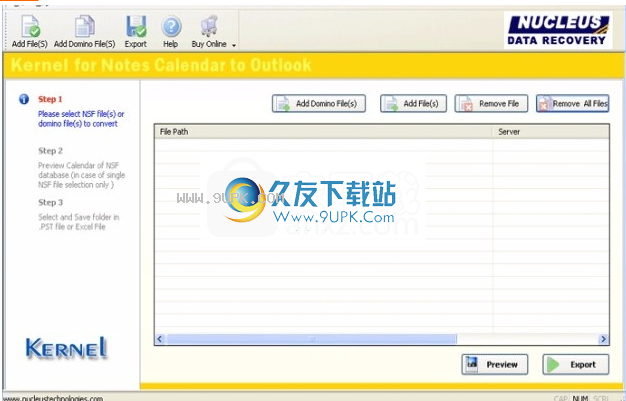626x401 pixels.
Task: Click the Nucleus Data Recovery logo
Action: (x=558, y=30)
